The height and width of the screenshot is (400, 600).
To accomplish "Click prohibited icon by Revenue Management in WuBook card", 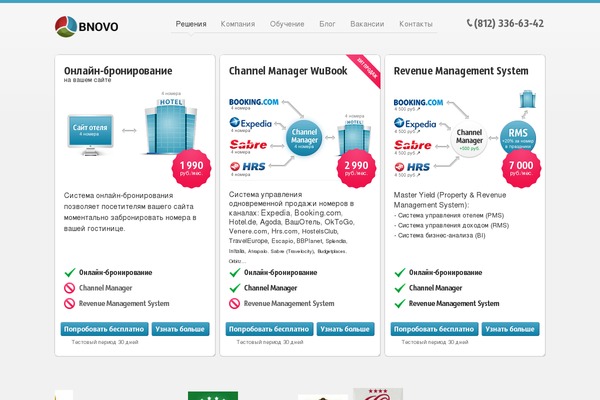I will coord(234,304).
